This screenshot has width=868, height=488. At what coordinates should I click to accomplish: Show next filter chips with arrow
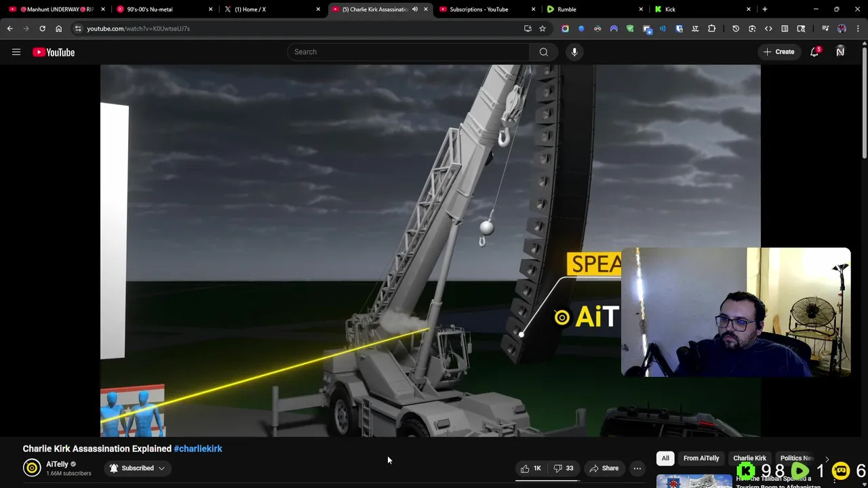point(827,459)
